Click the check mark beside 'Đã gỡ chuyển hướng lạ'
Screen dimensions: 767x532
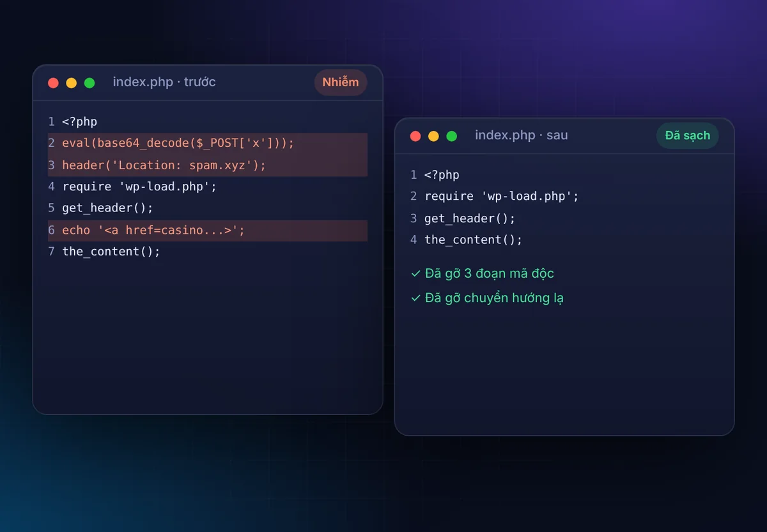point(416,298)
